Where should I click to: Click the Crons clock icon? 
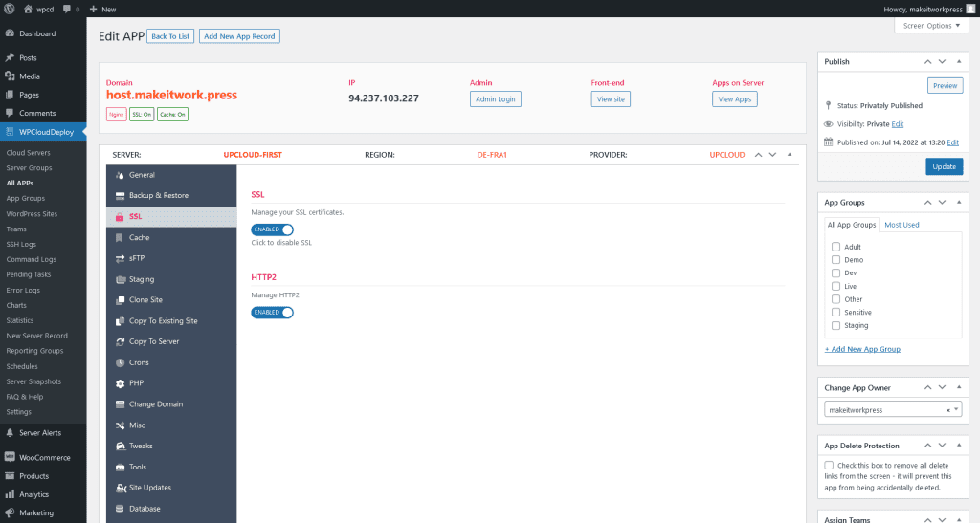coord(120,362)
